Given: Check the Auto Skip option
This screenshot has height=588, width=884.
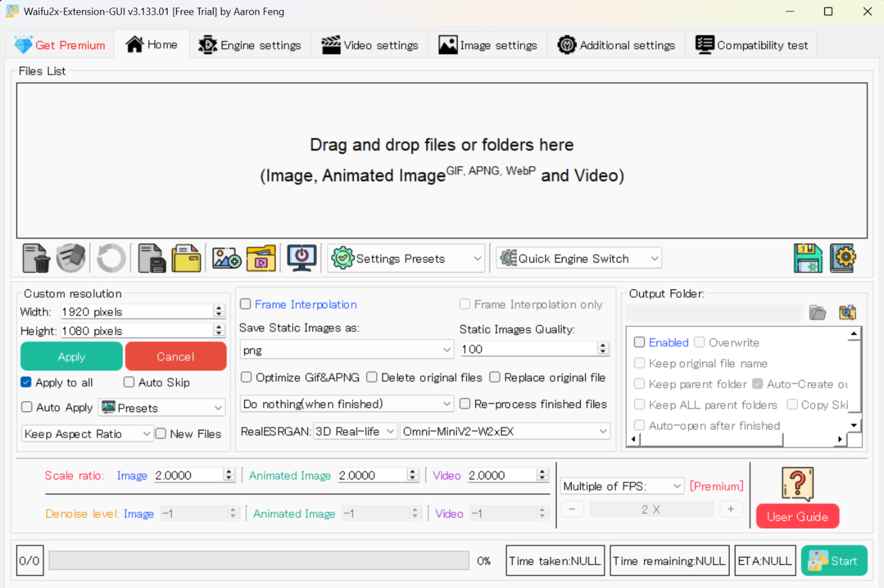Looking at the screenshot, I should coord(129,382).
